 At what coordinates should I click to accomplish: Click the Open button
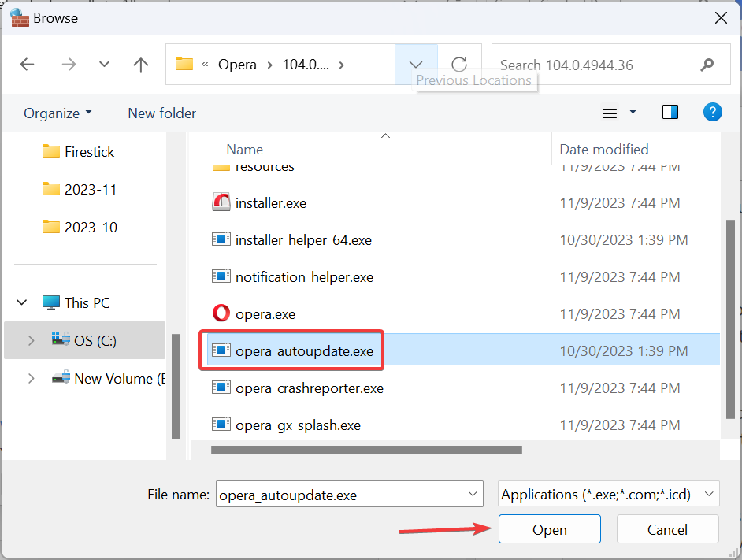click(549, 529)
